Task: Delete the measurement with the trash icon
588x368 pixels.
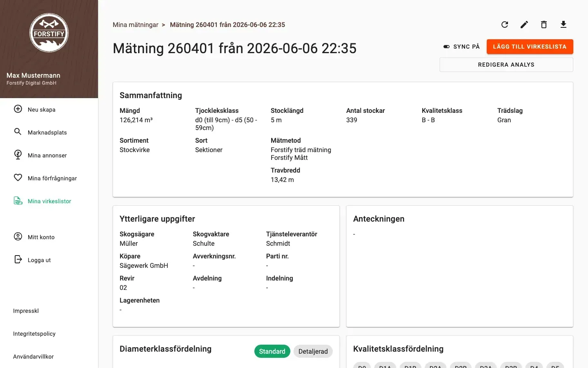Action: pyautogui.click(x=544, y=25)
